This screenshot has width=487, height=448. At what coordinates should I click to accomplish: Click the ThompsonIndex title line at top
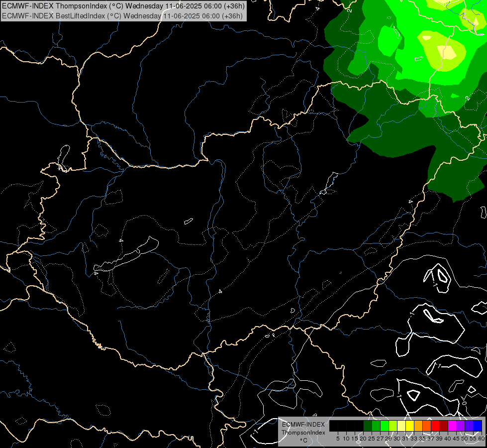(x=123, y=5)
